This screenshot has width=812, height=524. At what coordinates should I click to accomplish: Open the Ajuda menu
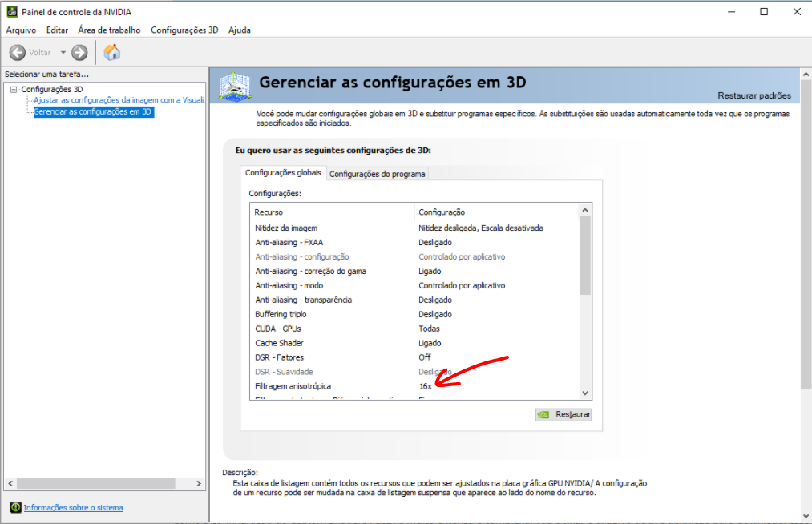coord(239,30)
